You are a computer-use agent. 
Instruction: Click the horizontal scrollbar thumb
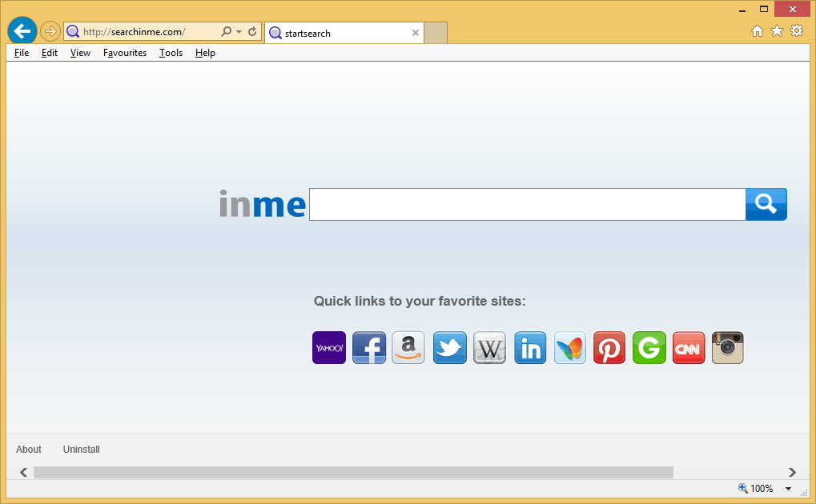[x=353, y=472]
